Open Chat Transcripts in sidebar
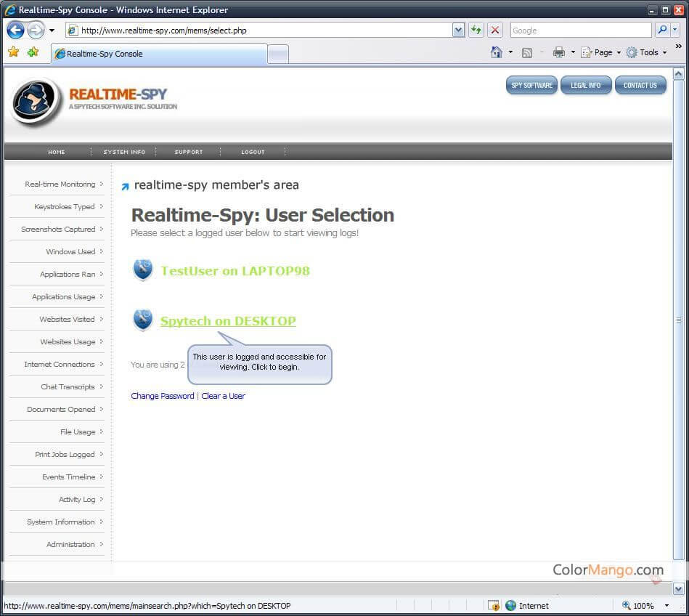Screen dimensions: 689x616 [68, 387]
